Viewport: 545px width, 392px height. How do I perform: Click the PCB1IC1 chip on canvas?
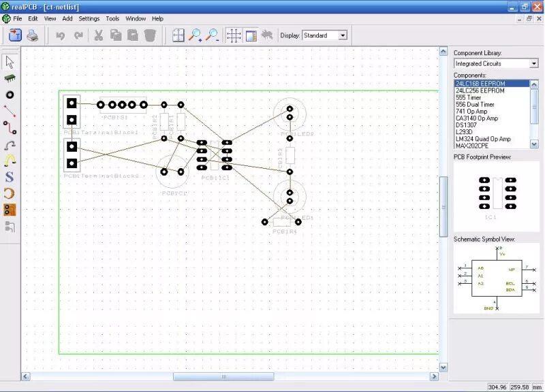pyautogui.click(x=214, y=155)
